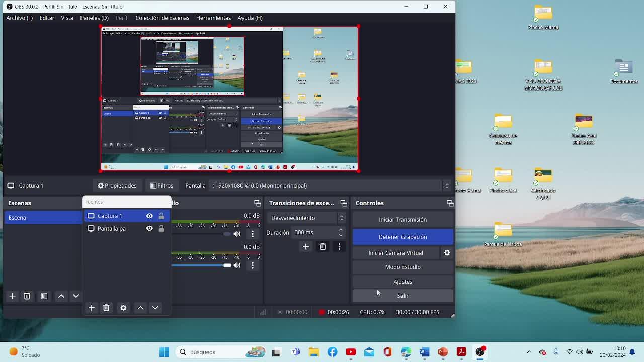Expand the Pantalla monitor selection dropdown
Image resolution: width=644 pixels, height=362 pixels.
(446, 186)
